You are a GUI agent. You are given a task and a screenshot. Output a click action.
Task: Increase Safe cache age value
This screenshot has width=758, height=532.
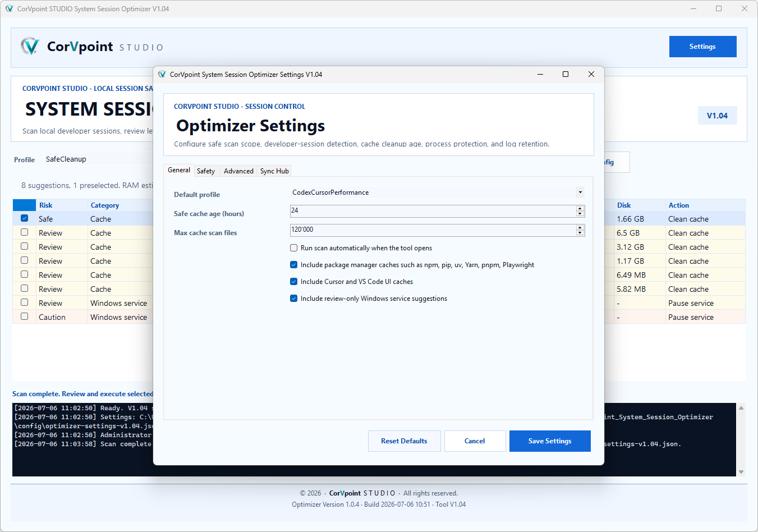point(580,208)
